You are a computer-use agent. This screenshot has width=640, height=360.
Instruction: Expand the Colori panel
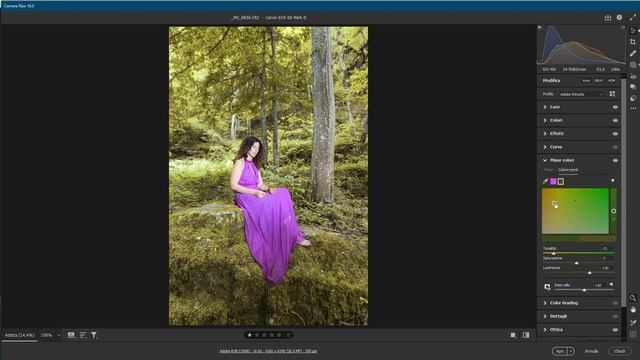[x=545, y=120]
